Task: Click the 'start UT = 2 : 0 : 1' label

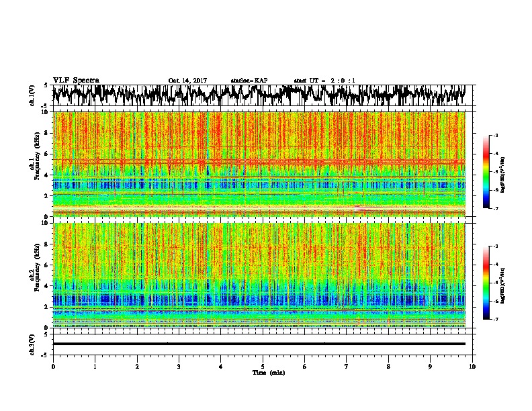Action: [x=324, y=81]
